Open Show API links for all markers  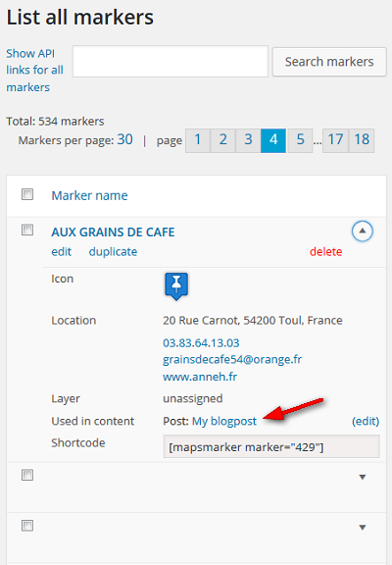[x=34, y=71]
